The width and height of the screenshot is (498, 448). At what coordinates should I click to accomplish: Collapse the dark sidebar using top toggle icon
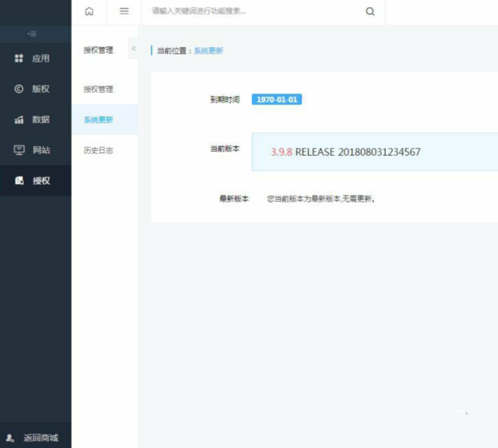(x=32, y=34)
